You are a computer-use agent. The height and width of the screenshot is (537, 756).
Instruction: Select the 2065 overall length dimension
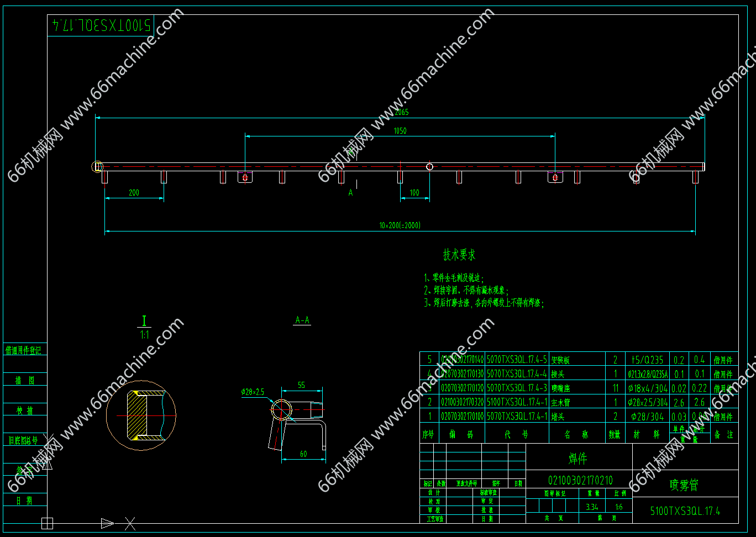click(402, 112)
